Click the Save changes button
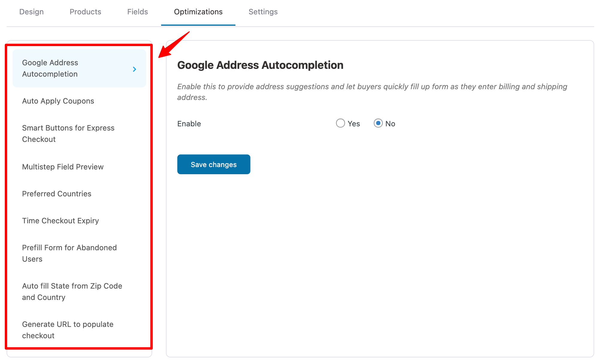The width and height of the screenshot is (602, 364). pyautogui.click(x=214, y=164)
